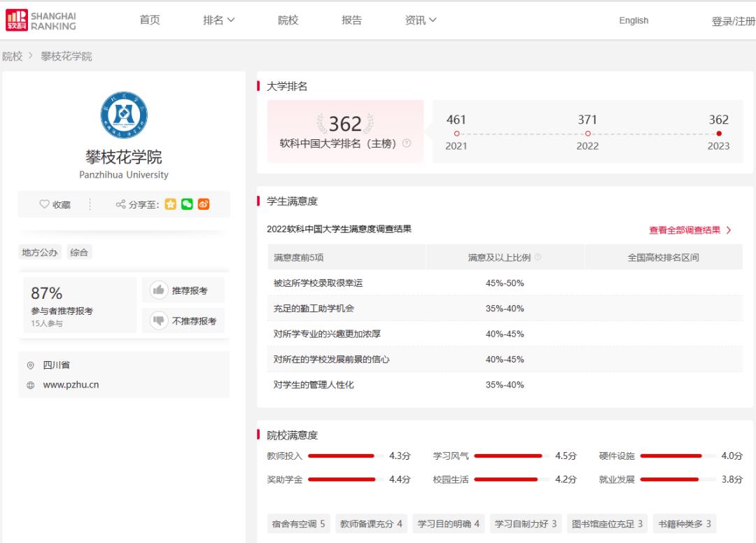Expand the 排名 dropdown menu

point(218,20)
